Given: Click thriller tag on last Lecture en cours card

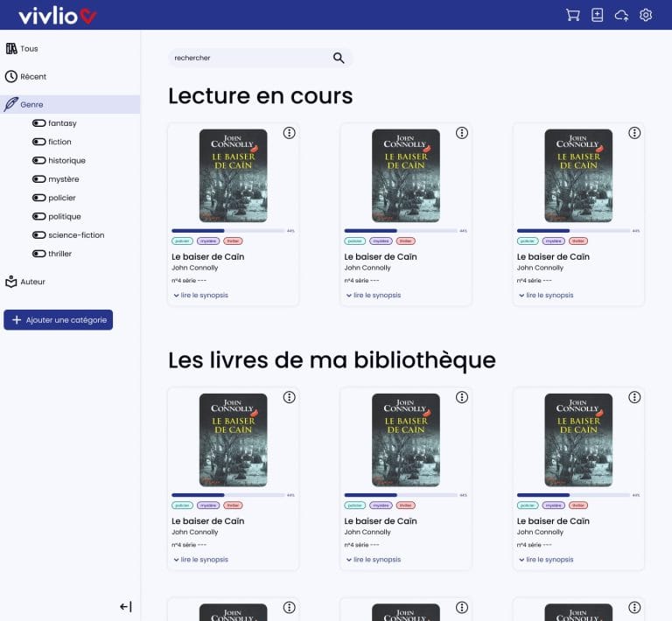Looking at the screenshot, I should tap(578, 241).
